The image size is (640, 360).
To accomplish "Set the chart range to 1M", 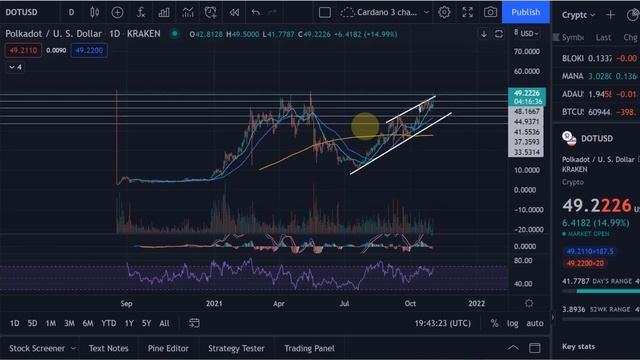I will 51,323.
